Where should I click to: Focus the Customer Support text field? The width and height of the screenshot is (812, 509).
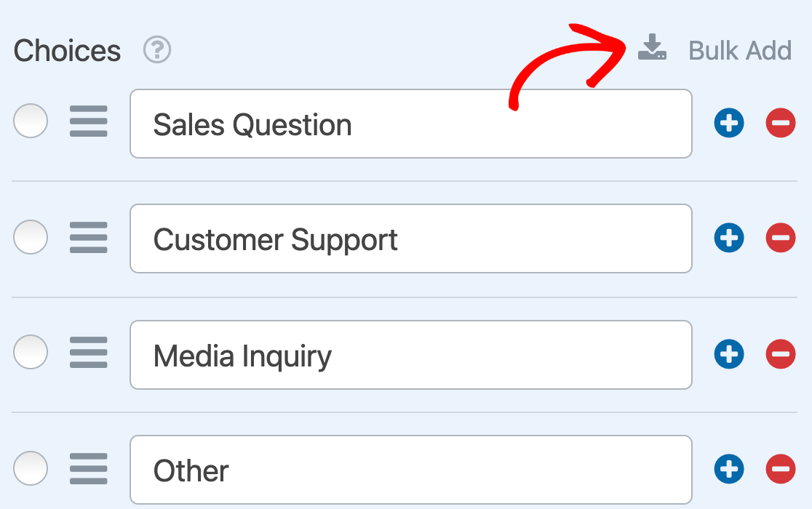[410, 239]
